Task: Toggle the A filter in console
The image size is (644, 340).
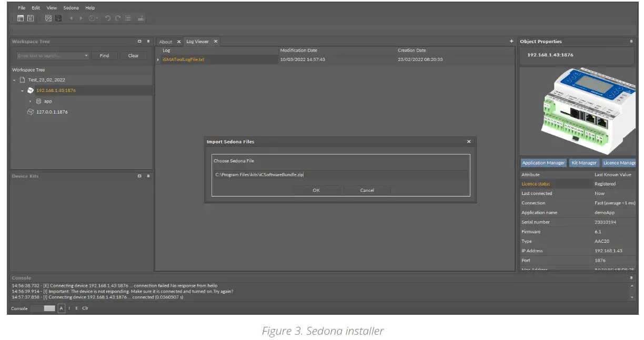Action: pyautogui.click(x=62, y=308)
